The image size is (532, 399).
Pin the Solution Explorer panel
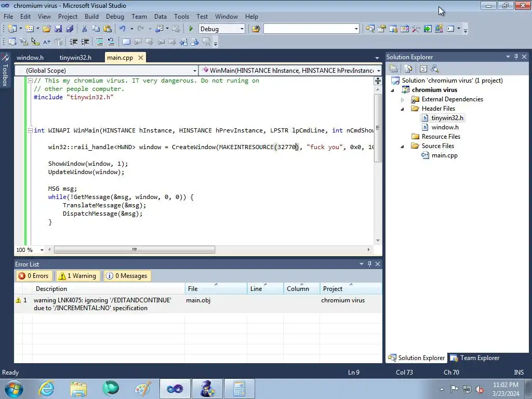click(x=516, y=57)
